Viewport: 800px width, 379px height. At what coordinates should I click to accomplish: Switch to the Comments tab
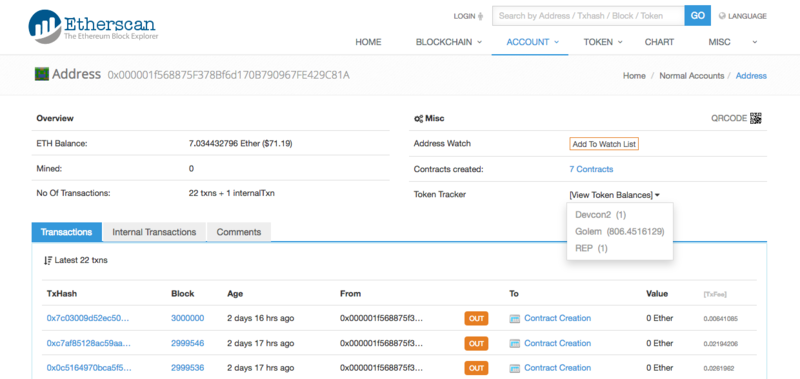pos(239,232)
